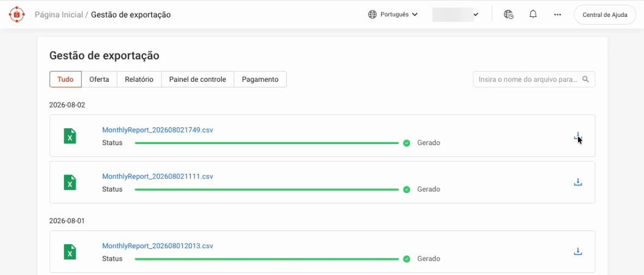644x275 pixels.
Task: Click Status label of MonthlyReport_202608012013.csv
Action: pyautogui.click(x=112, y=259)
